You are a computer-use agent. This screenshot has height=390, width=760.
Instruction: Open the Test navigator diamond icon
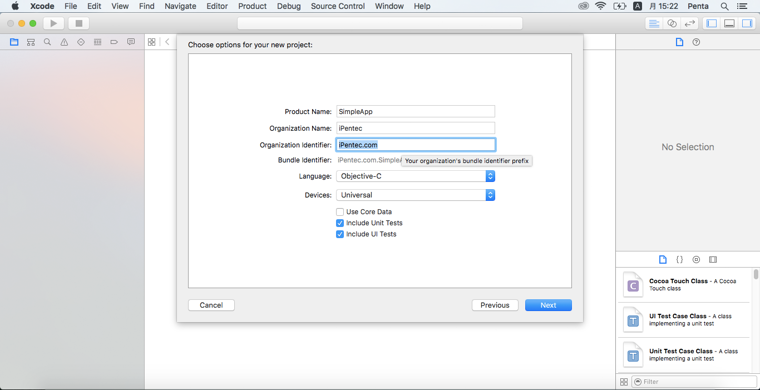point(81,42)
